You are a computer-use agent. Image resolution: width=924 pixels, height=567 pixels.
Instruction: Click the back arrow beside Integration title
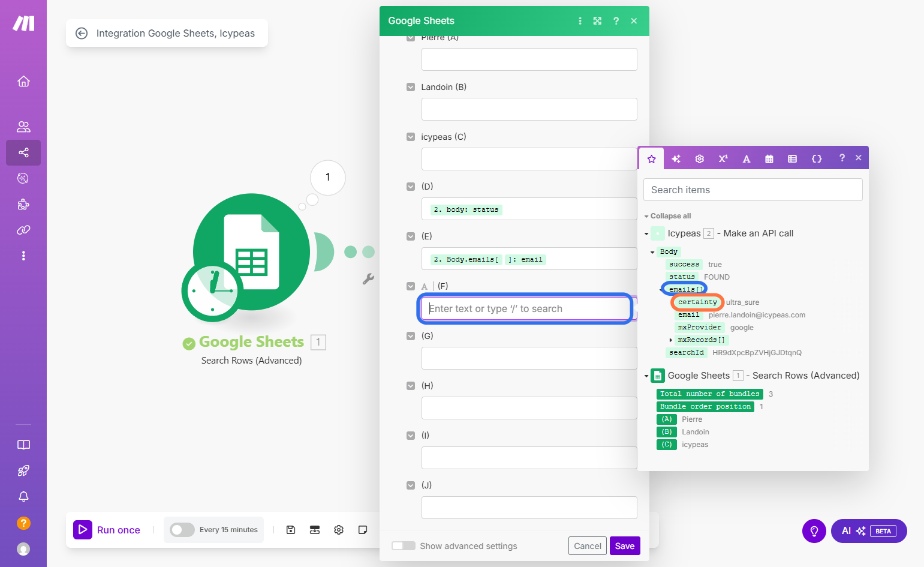coord(82,33)
